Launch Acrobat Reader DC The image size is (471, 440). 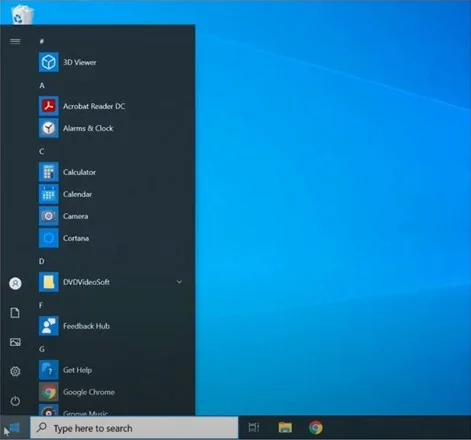click(112, 106)
